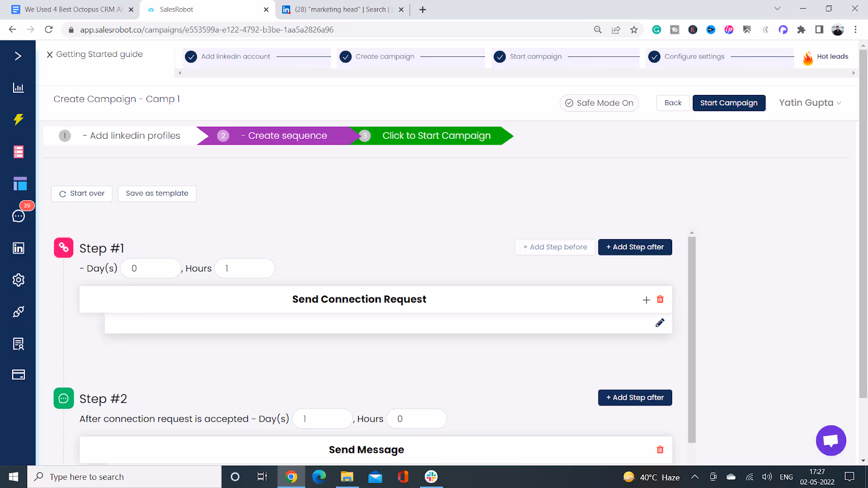Delete the Send Connection Request step

click(x=660, y=299)
